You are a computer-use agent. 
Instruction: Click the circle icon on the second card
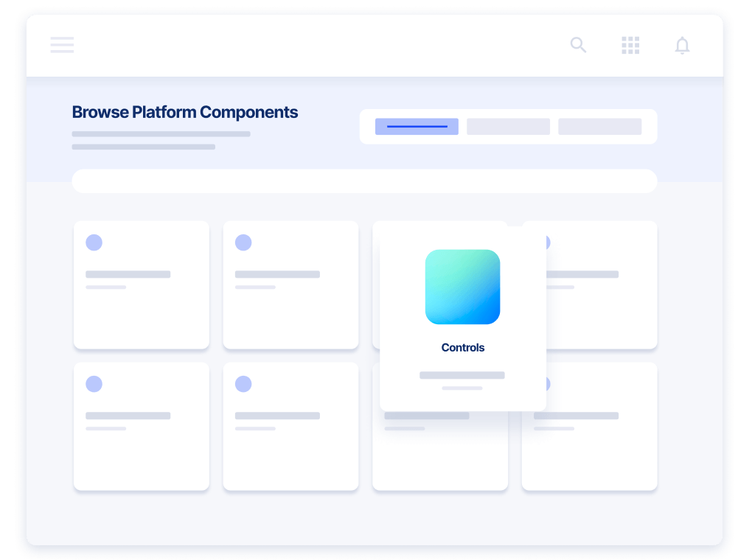[243, 242]
